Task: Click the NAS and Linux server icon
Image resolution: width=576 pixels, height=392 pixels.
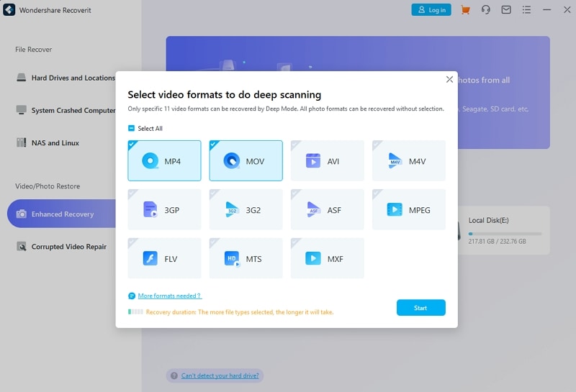Action: pos(22,142)
